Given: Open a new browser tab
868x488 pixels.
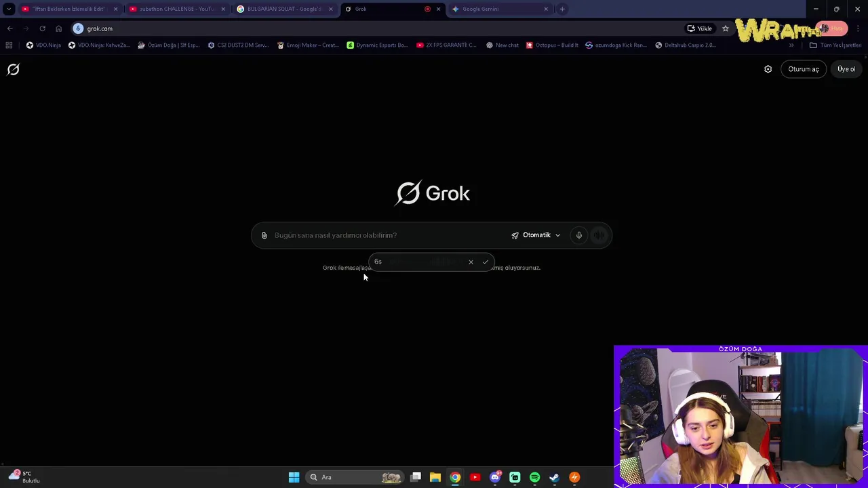Looking at the screenshot, I should (562, 9).
